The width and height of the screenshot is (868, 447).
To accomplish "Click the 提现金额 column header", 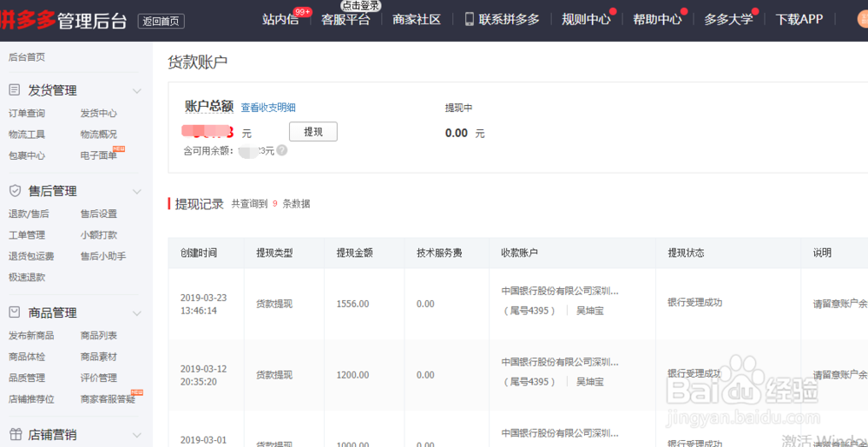I will tap(355, 253).
